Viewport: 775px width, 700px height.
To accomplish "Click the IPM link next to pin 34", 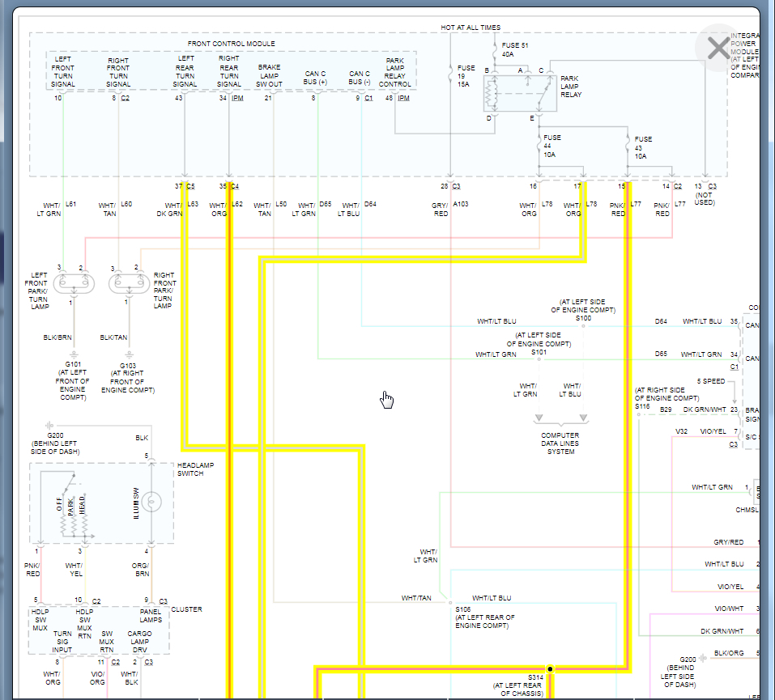I will coord(238,98).
